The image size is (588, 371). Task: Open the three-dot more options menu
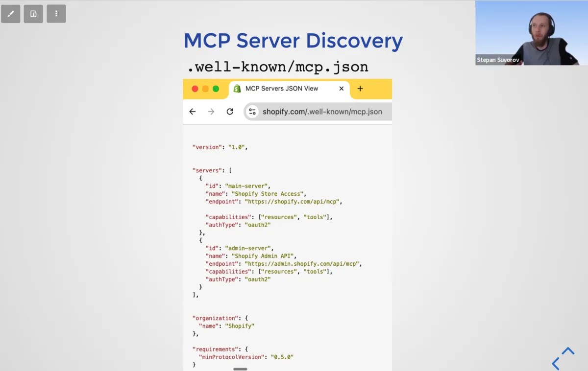tap(56, 14)
